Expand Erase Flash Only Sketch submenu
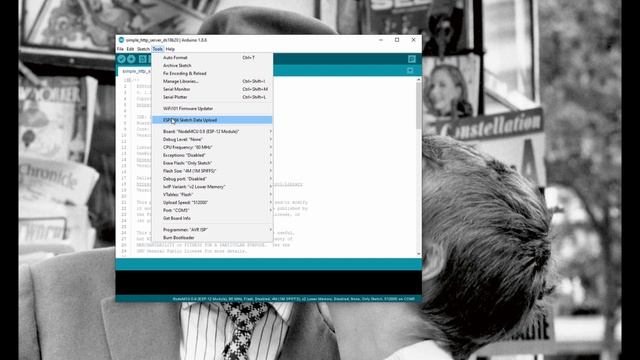Image resolution: width=640 pixels, height=360 pixels. [212, 163]
